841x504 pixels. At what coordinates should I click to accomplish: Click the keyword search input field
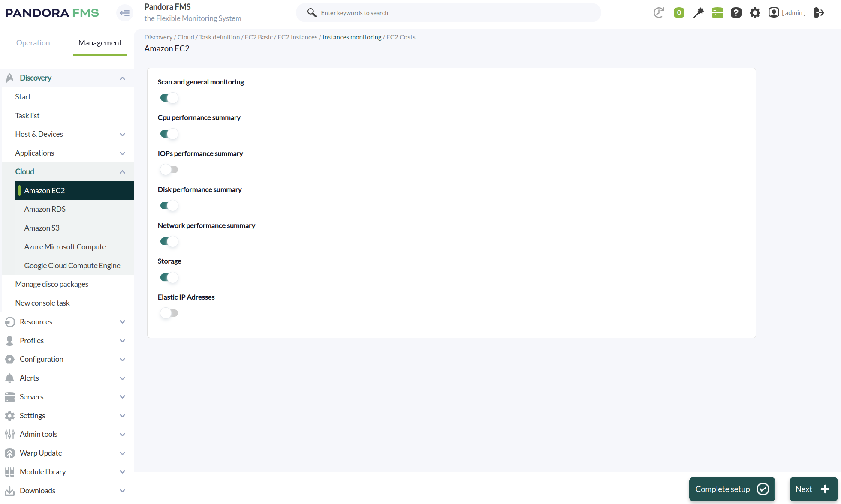[455, 13]
